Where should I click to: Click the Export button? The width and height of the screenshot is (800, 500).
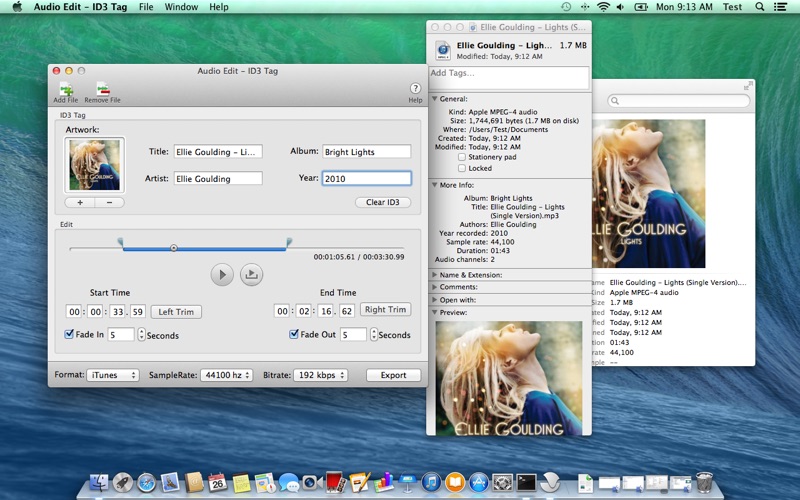393,375
